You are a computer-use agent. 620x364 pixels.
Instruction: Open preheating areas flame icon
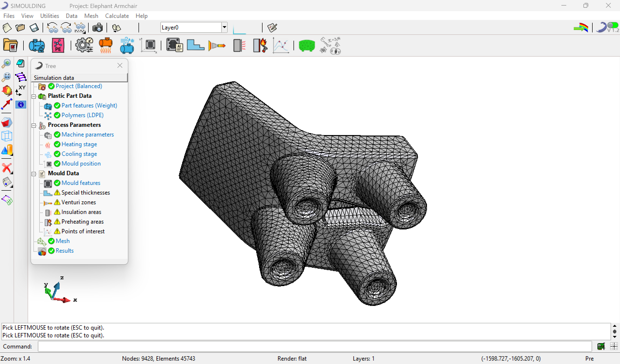(x=260, y=45)
